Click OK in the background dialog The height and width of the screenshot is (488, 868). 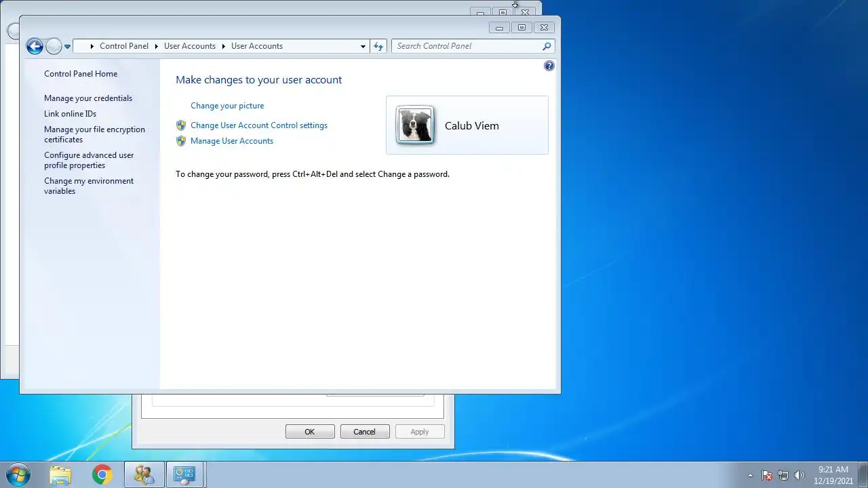(310, 432)
